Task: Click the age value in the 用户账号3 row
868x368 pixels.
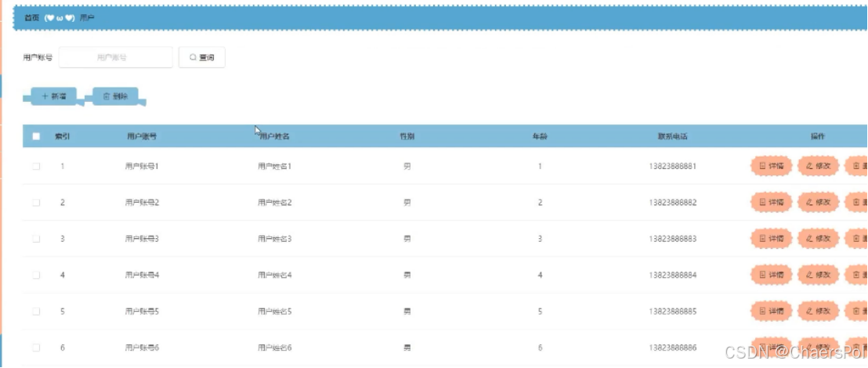Action: [540, 239]
